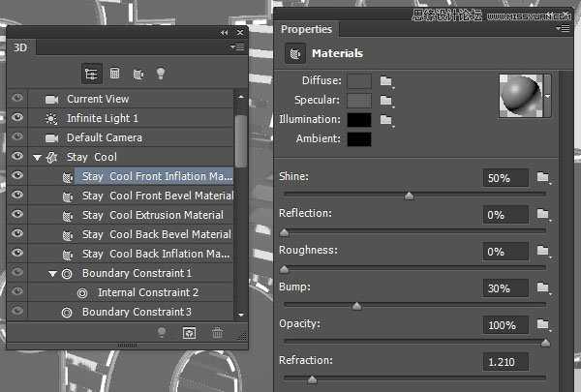Open the Bump texture folder menu
The height and width of the screenshot is (392, 581).
point(543,287)
